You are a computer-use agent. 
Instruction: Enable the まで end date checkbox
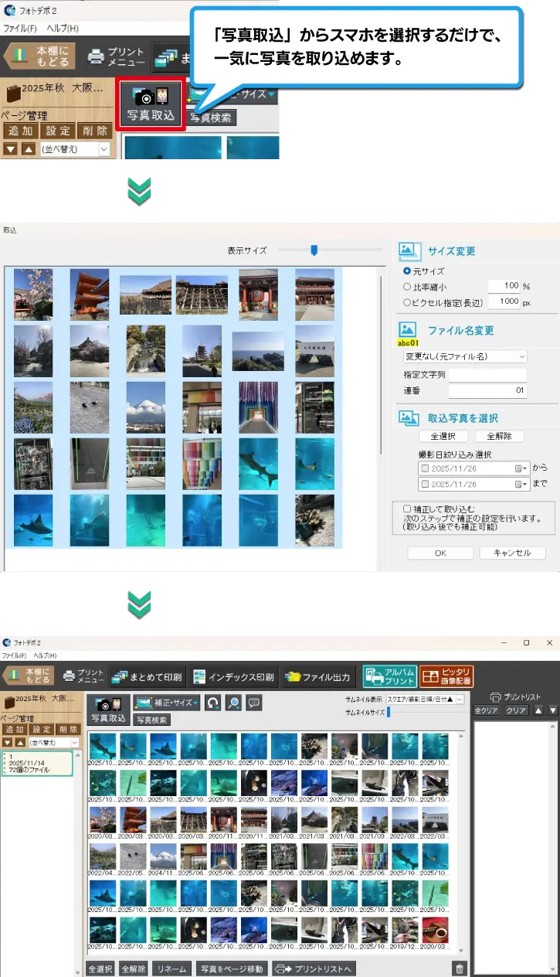pyautogui.click(x=424, y=485)
